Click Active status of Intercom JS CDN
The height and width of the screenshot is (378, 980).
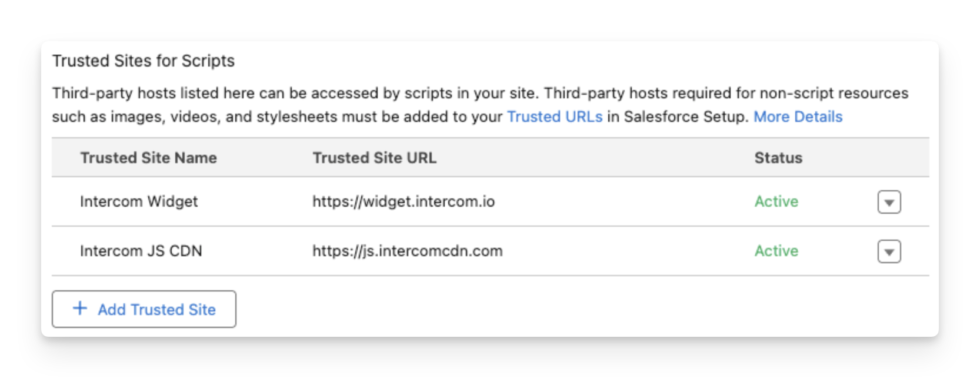point(776,251)
